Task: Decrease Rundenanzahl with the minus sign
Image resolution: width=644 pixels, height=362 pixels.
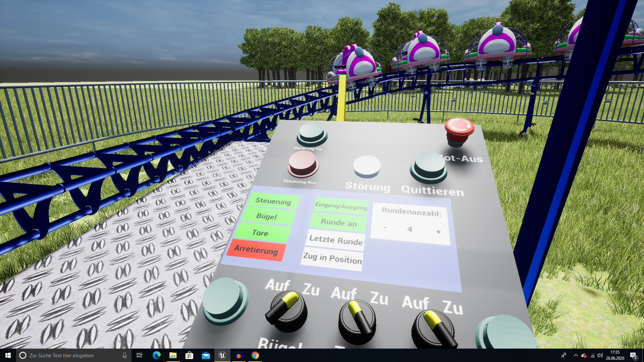Action: pyautogui.click(x=385, y=228)
